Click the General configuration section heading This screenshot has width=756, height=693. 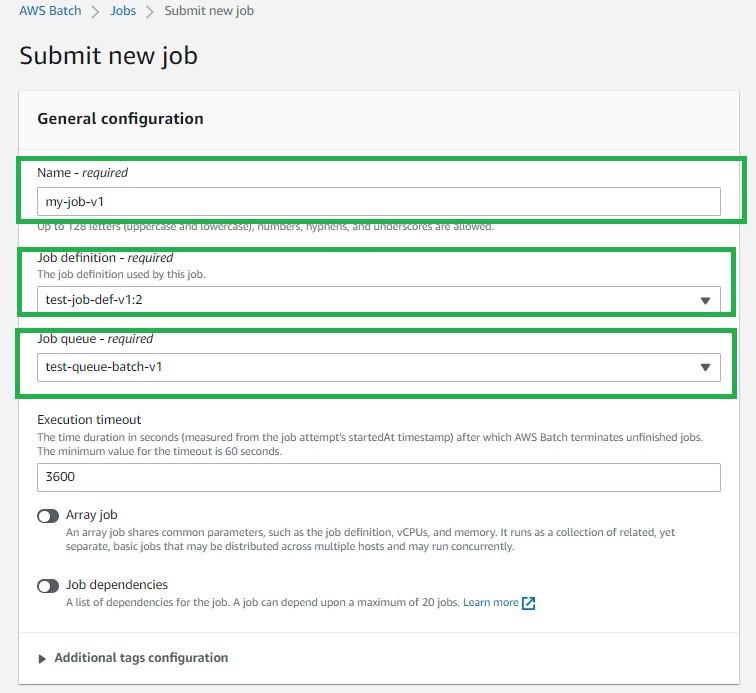tap(120, 119)
